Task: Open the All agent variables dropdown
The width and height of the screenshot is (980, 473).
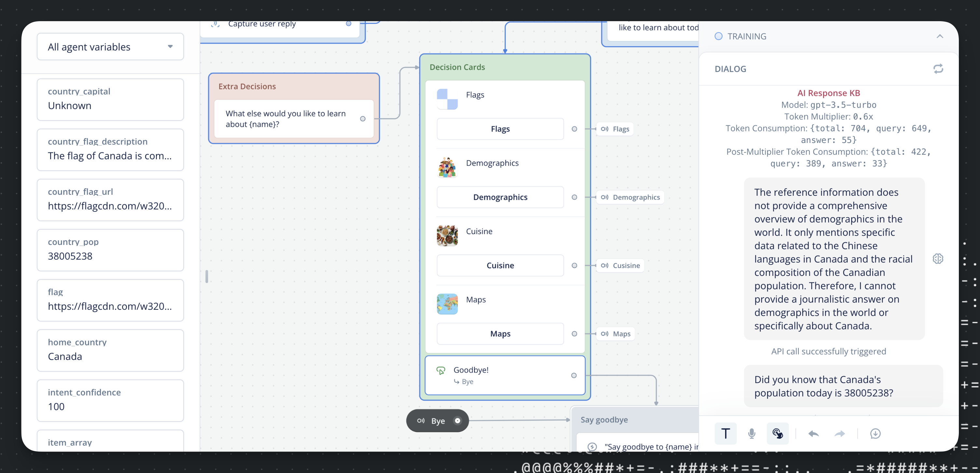Action: tap(110, 47)
